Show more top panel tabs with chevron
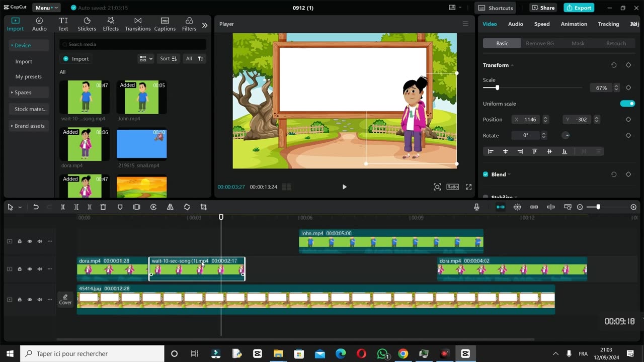Image resolution: width=644 pixels, height=362 pixels. 205,25
